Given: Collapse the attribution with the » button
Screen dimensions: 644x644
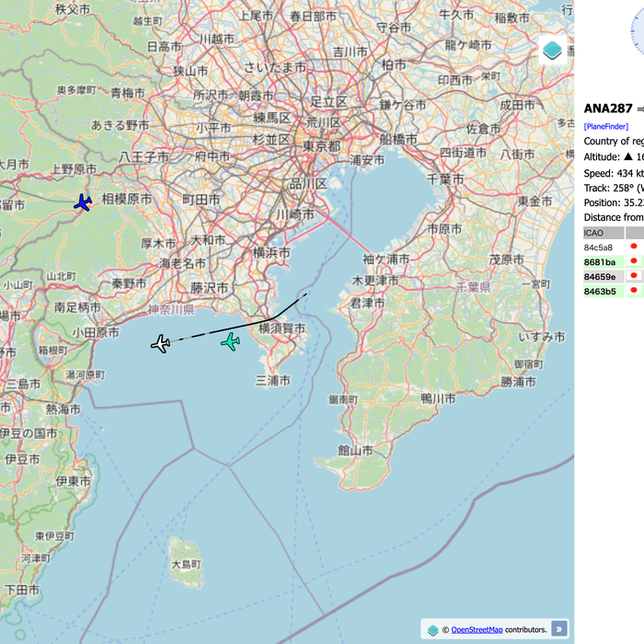Looking at the screenshot, I should 559,629.
